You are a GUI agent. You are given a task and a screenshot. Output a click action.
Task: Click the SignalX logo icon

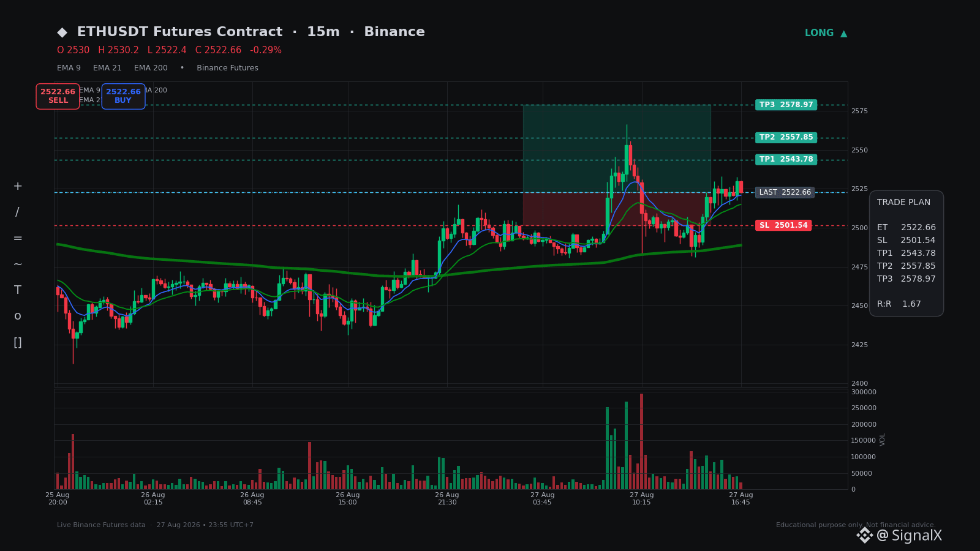(864, 536)
